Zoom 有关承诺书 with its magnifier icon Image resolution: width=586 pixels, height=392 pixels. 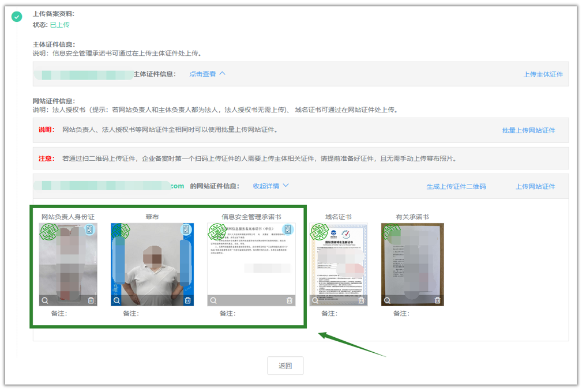[x=387, y=300]
